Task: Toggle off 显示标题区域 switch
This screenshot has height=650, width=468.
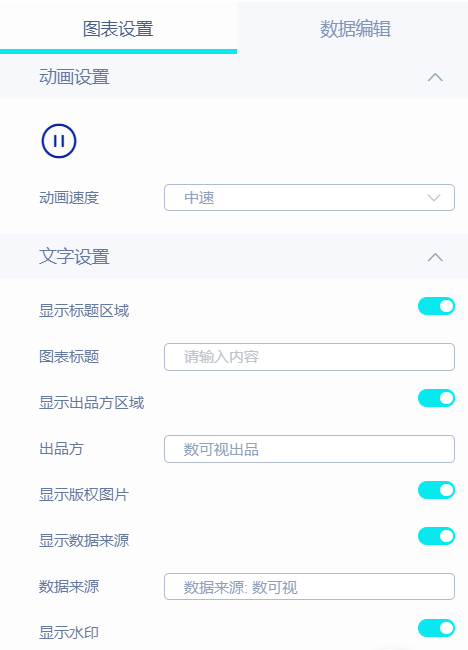Action: [436, 306]
